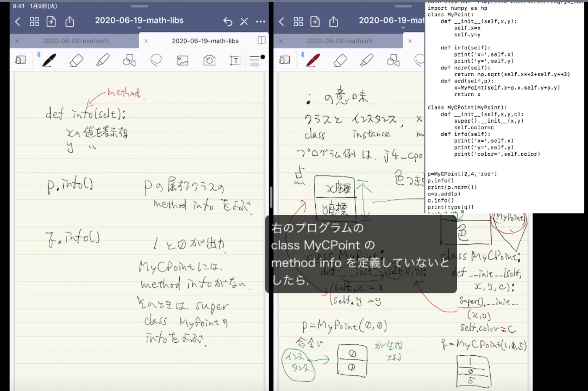Share the document from right window
Image resolution: width=588 pixels, height=391 pixels.
tap(333, 21)
